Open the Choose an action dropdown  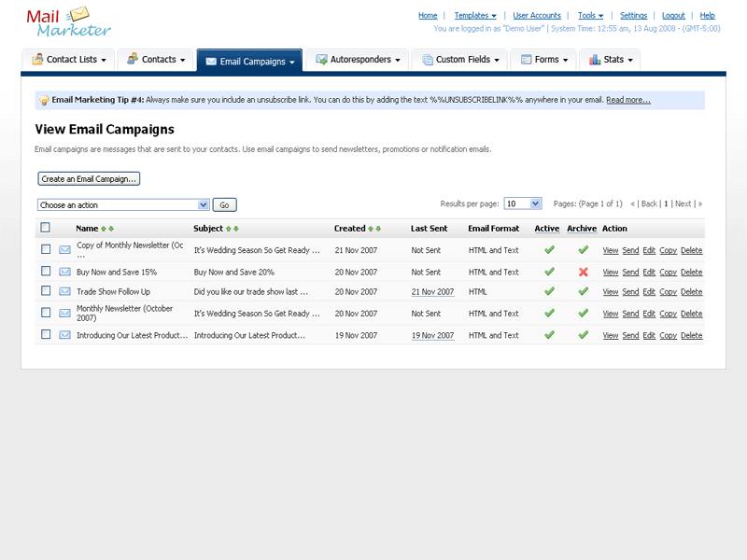123,204
